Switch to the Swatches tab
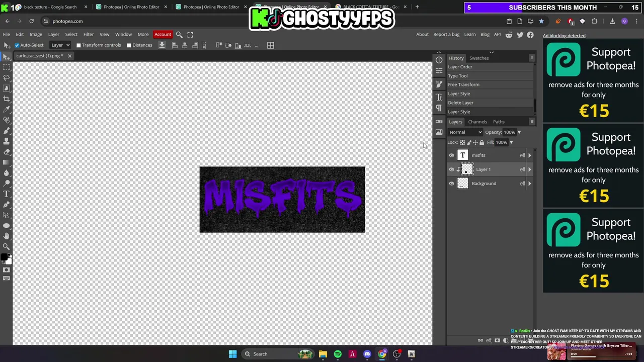644x362 pixels. [479, 58]
